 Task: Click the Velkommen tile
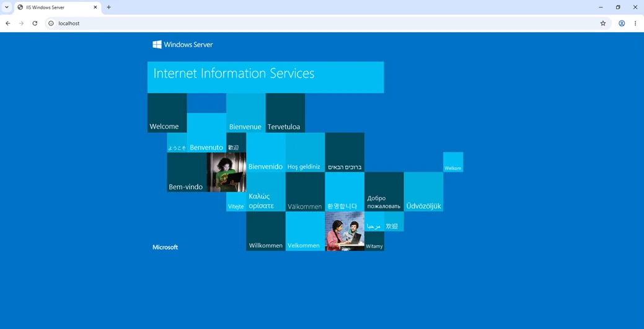click(x=305, y=231)
